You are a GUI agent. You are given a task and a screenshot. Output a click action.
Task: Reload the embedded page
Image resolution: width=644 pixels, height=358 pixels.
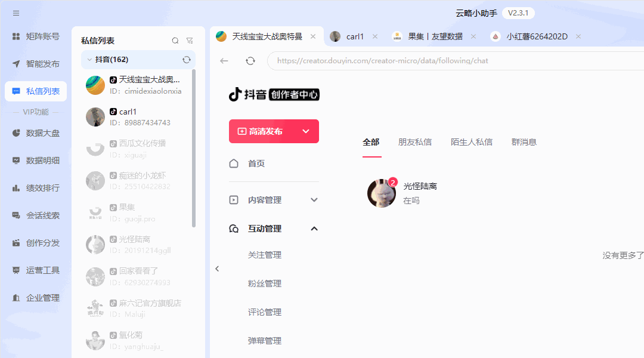(250, 61)
